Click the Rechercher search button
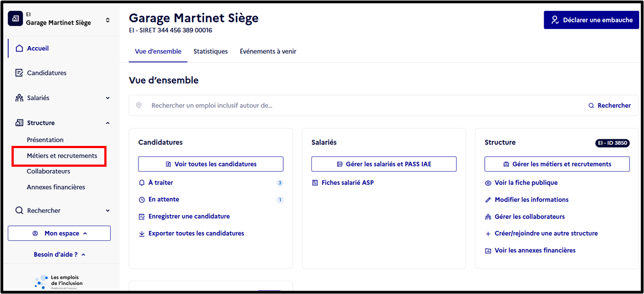Screen dimensions: 644x294 tap(609, 105)
